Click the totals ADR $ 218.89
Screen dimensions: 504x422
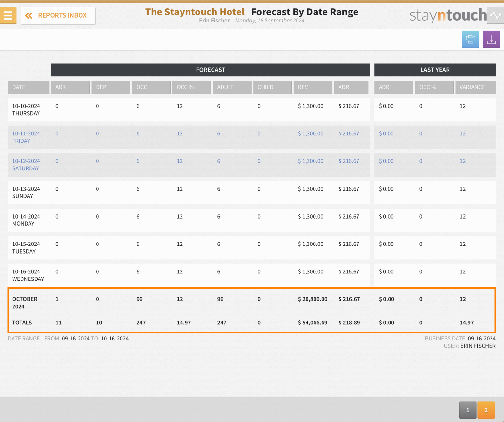pos(349,323)
